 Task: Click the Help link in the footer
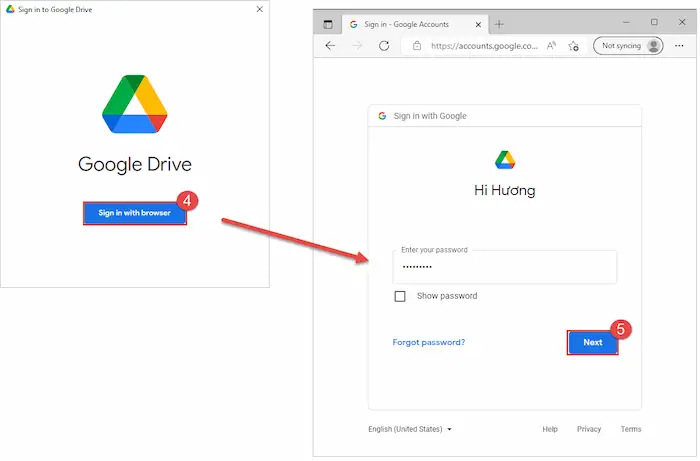click(550, 429)
